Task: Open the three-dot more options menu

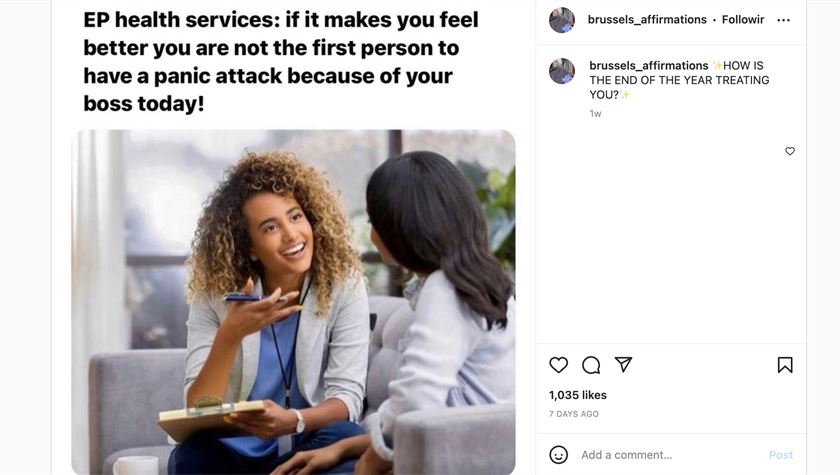Action: coord(783,20)
